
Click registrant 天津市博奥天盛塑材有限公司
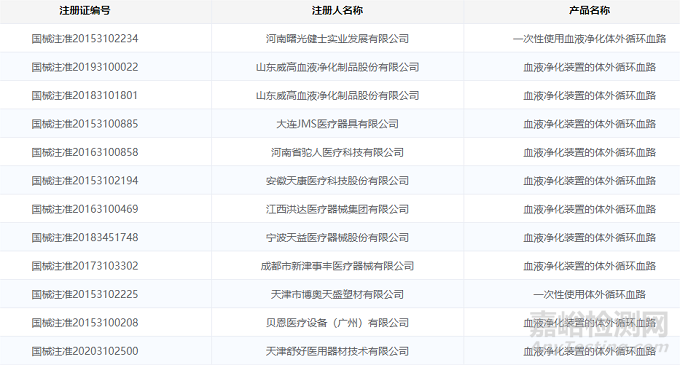337,294
